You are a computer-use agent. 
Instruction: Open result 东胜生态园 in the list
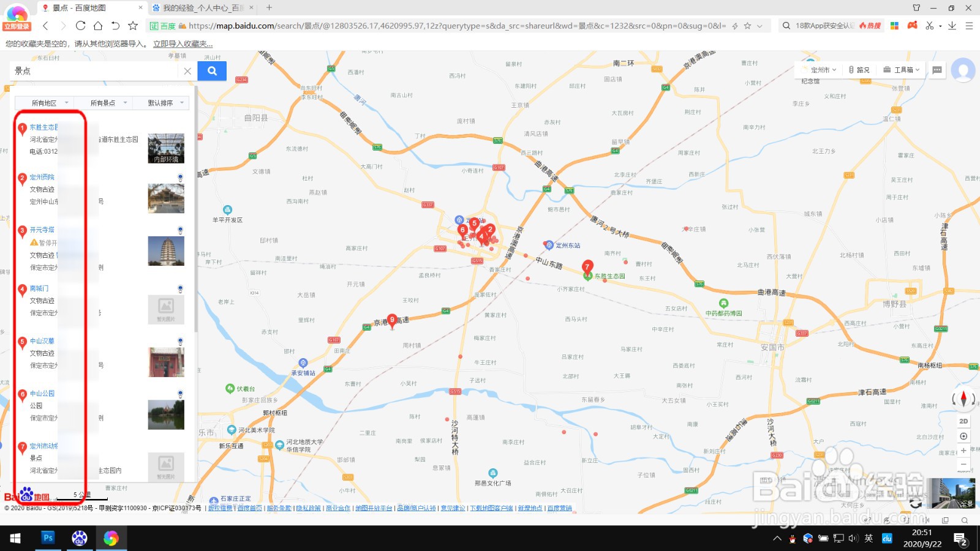44,127
